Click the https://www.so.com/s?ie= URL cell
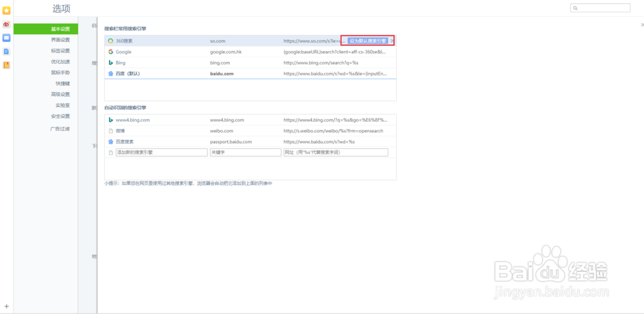 (x=314, y=41)
